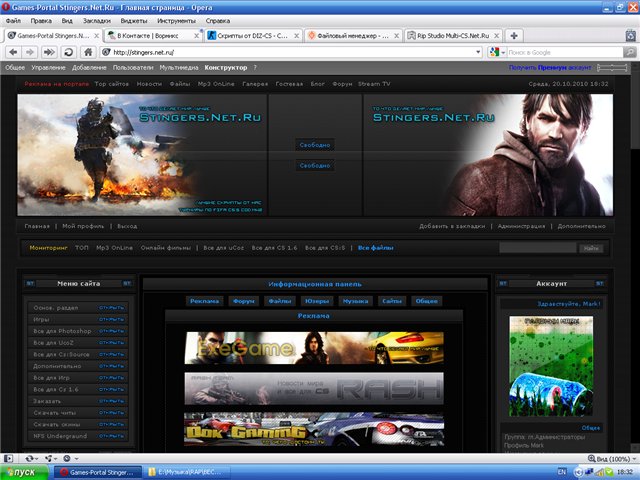This screenshot has height=480, width=640.
Task: Switch to the Файловый менеджер tab
Action: [x=353, y=36]
